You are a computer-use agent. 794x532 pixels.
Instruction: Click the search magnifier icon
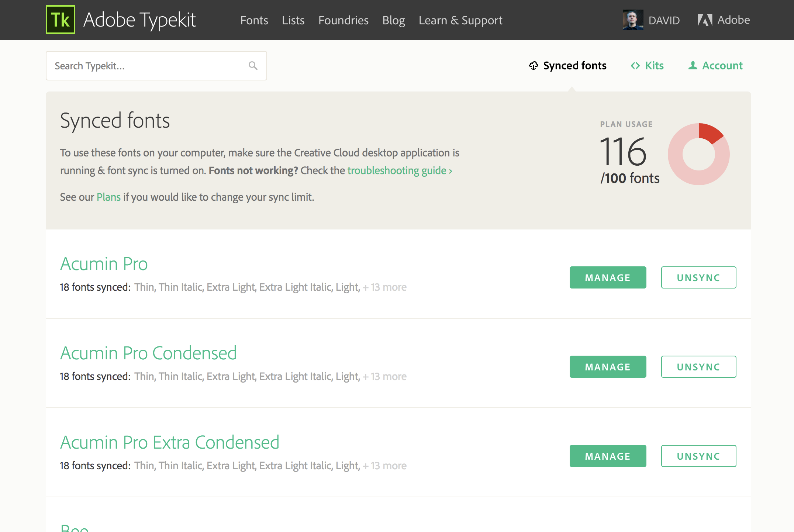253,66
